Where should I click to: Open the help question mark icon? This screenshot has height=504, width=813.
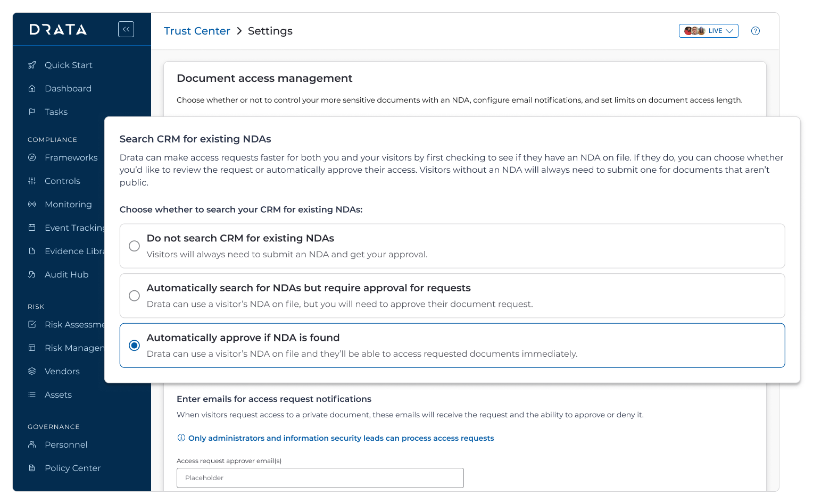tap(755, 31)
